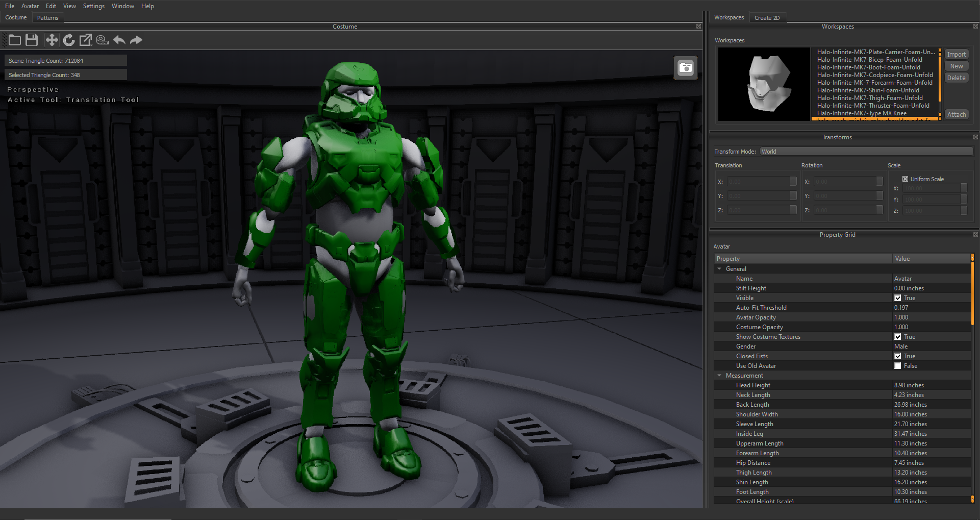
Task: Edit the Avatar Opacity value
Action: 932,317
